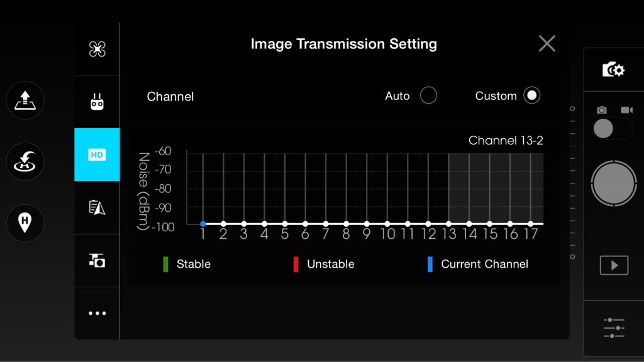Select channel 8 point on the graph

[347, 224]
